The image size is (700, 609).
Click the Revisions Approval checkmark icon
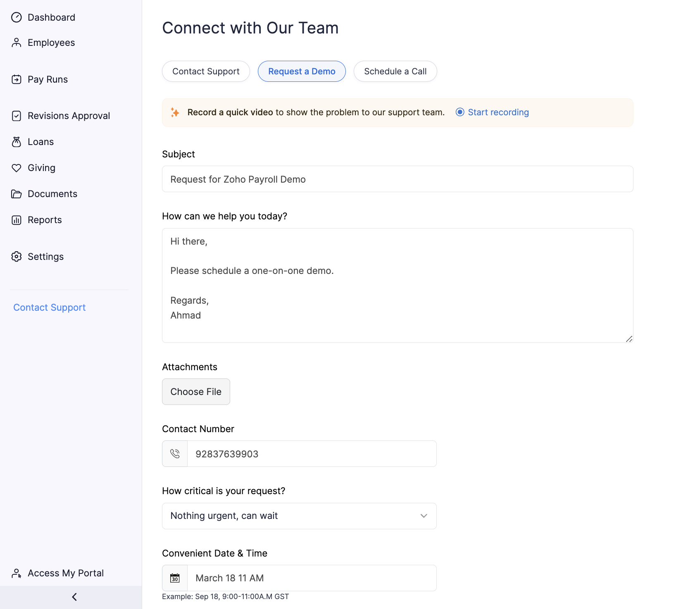(x=17, y=116)
